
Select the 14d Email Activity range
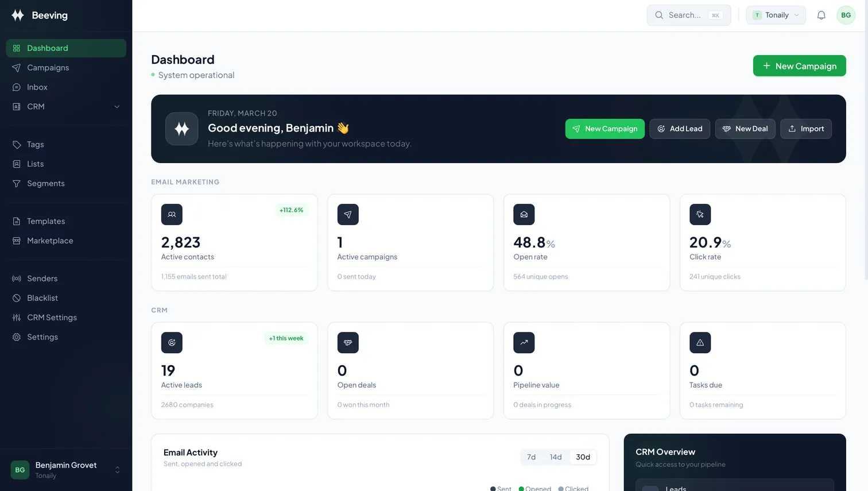(556, 457)
